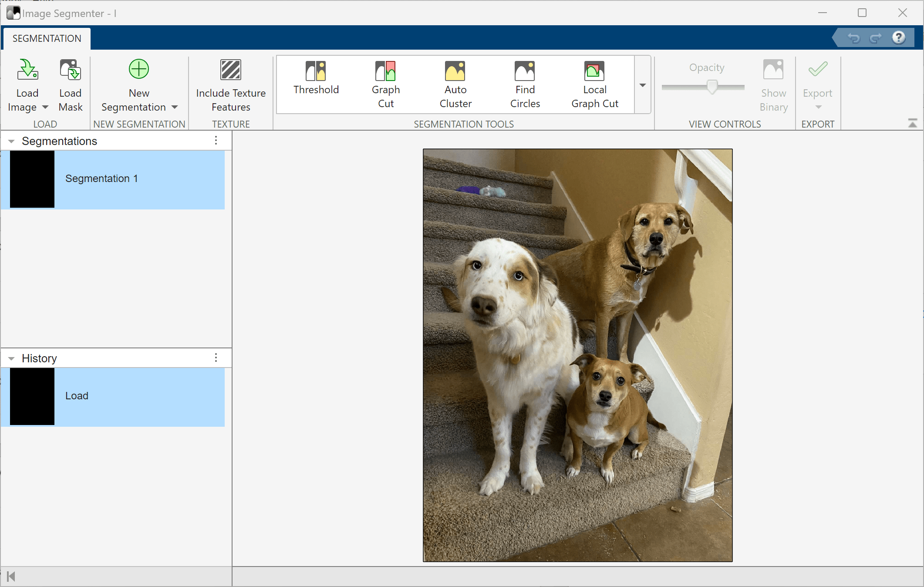This screenshot has height=587, width=924.
Task: Open the New Segmentation dropdown arrow
Action: coord(175,107)
